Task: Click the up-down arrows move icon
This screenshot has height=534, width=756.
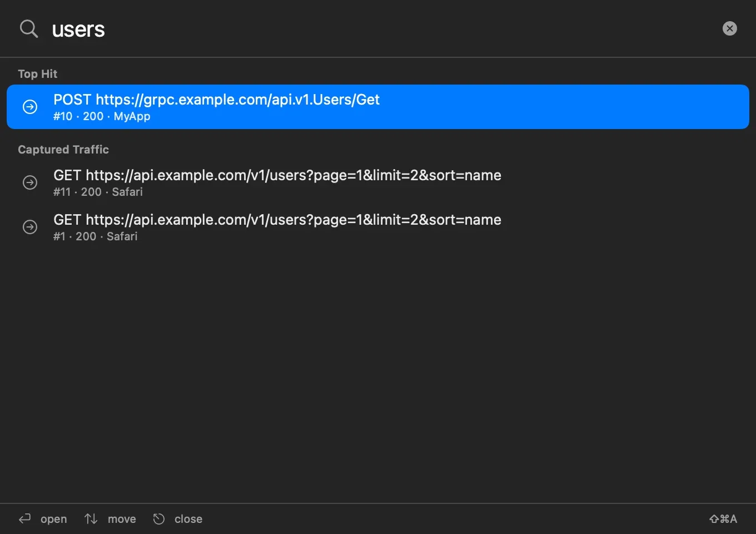Action: 91,519
